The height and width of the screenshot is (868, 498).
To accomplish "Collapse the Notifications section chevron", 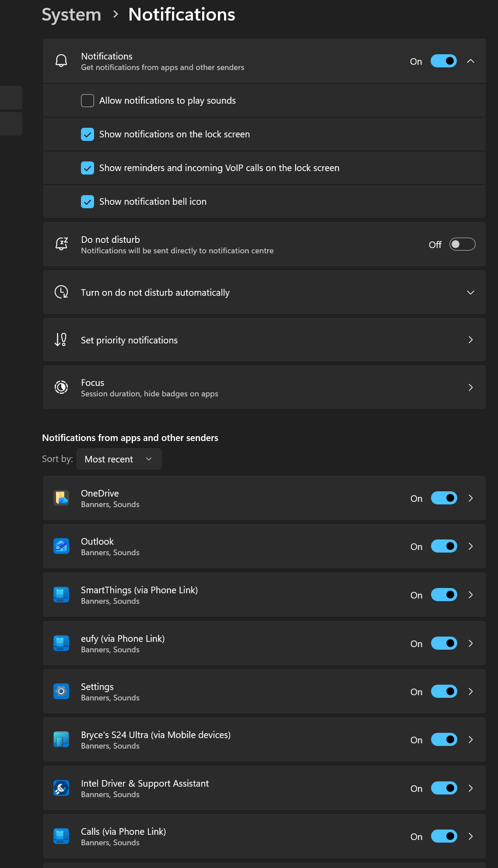I will coord(470,61).
